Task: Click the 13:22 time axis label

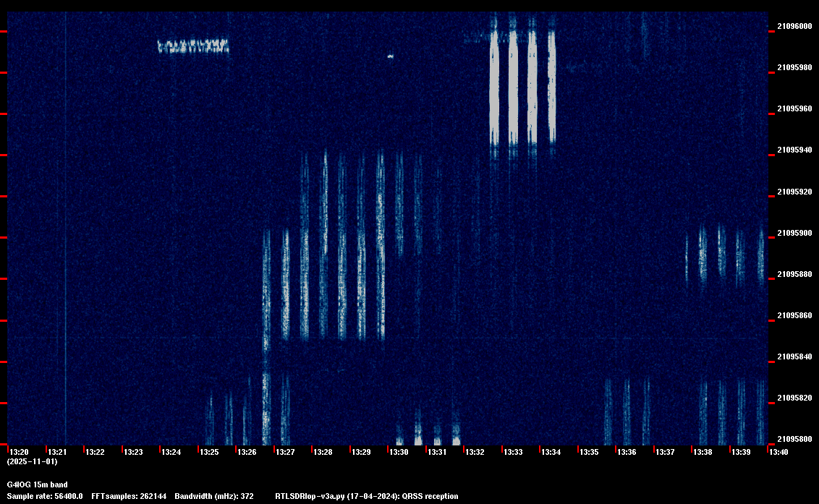Action: 95,452
